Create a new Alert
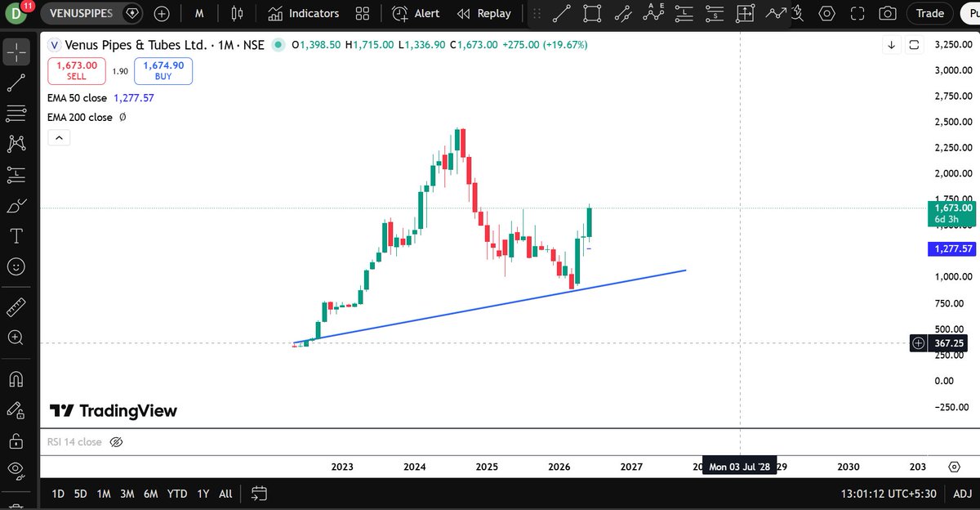 [x=416, y=13]
